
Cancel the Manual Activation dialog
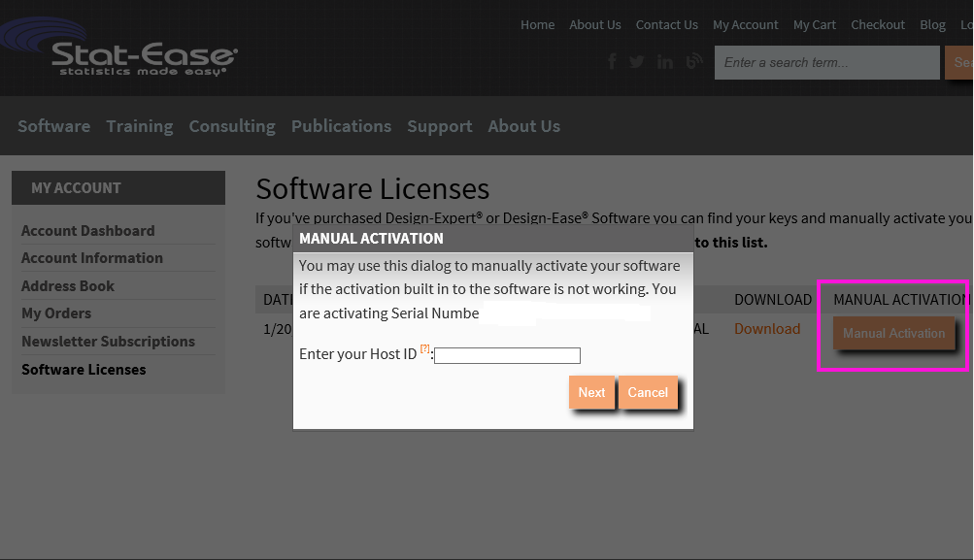point(648,392)
